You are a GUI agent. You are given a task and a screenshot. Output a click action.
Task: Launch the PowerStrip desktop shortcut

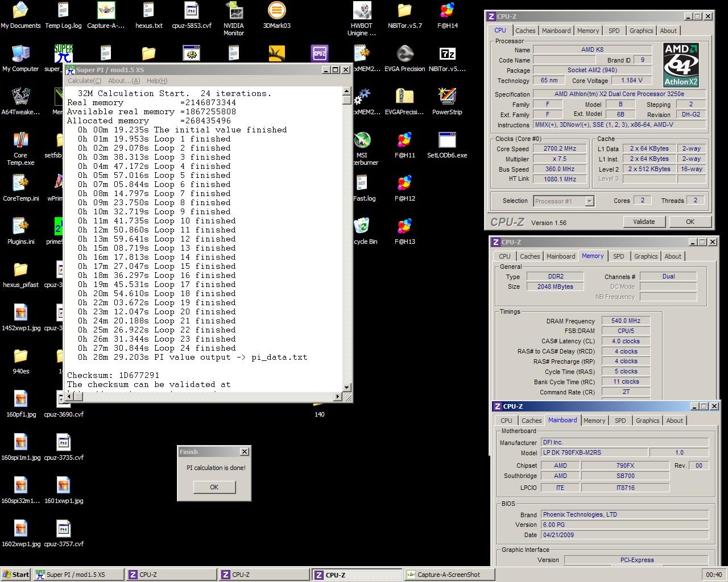coord(448,102)
